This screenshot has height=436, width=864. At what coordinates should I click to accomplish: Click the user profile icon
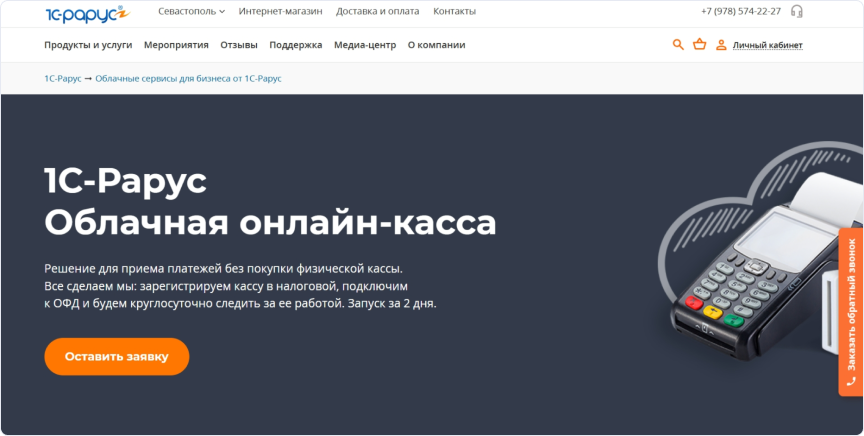tap(721, 44)
